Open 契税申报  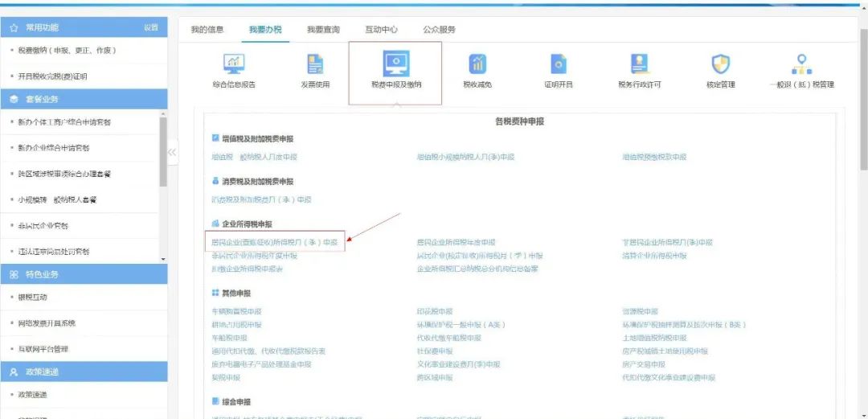pos(226,378)
